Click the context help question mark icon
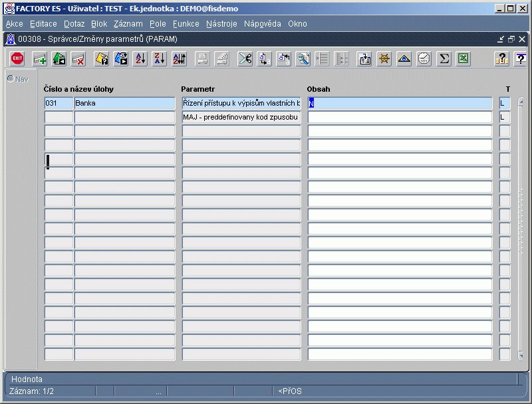The image size is (532, 404). (x=521, y=59)
